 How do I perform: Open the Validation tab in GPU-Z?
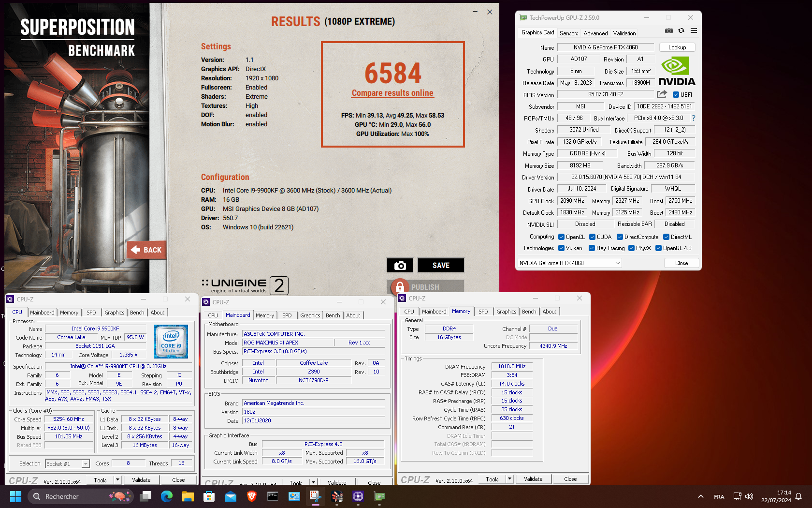[624, 33]
